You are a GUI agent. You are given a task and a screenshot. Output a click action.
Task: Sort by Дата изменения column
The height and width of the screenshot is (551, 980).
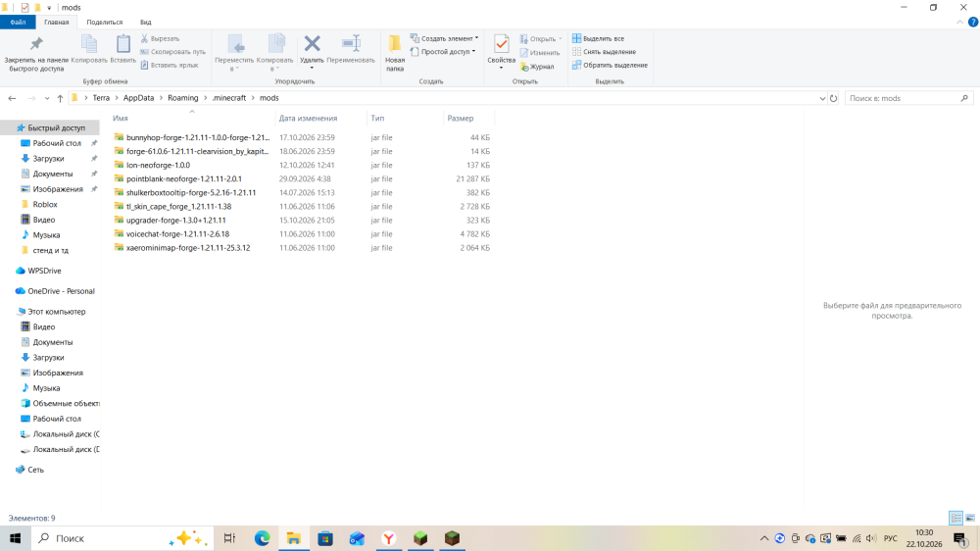[x=308, y=119]
